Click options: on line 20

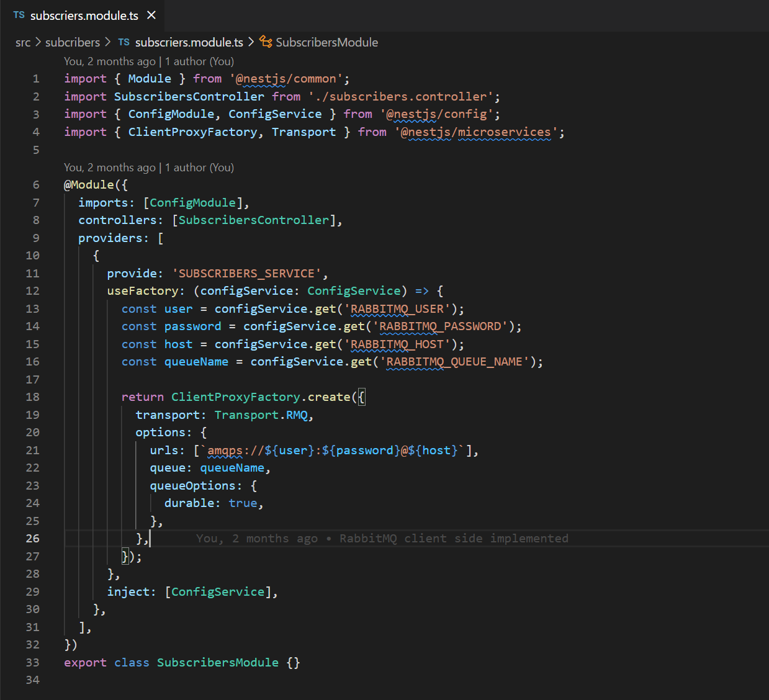click(x=164, y=433)
